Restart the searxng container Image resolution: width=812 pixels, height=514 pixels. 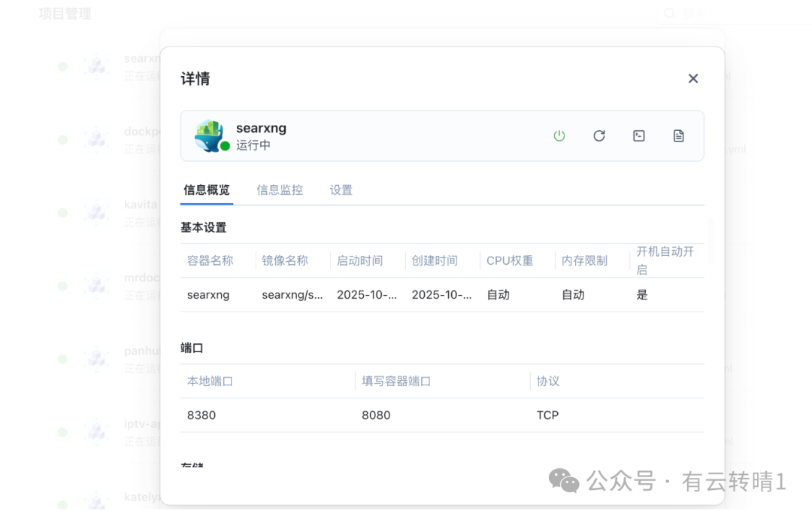coord(599,135)
